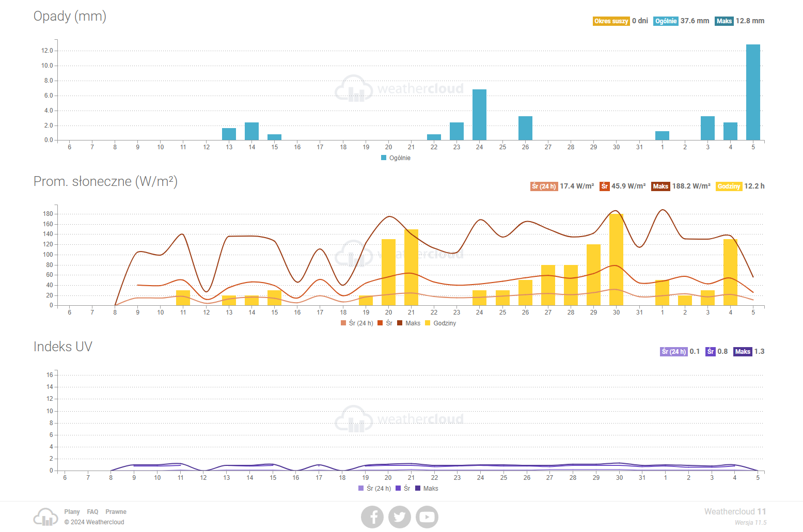This screenshot has width=803, height=532.
Task: Toggle Ogólnie series in rainfall chart legend
Action: pos(396,158)
